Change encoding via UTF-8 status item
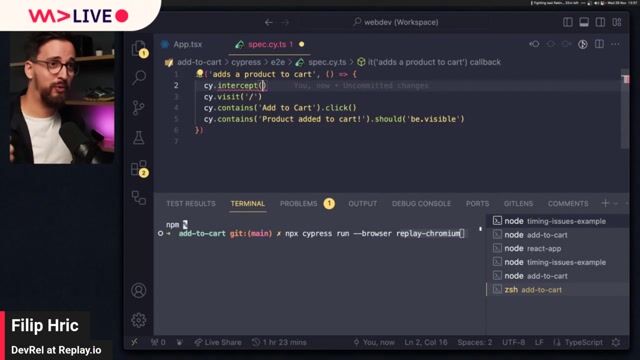640x360 pixels. pyautogui.click(x=513, y=342)
